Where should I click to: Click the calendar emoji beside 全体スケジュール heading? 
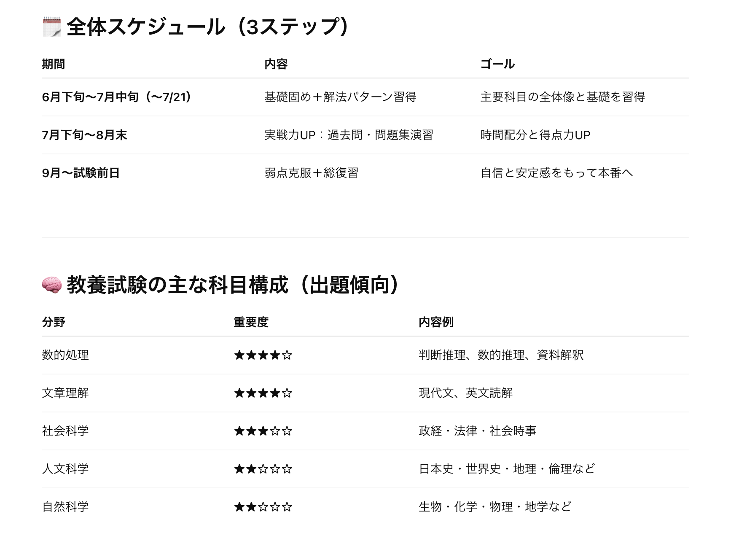pos(52,27)
